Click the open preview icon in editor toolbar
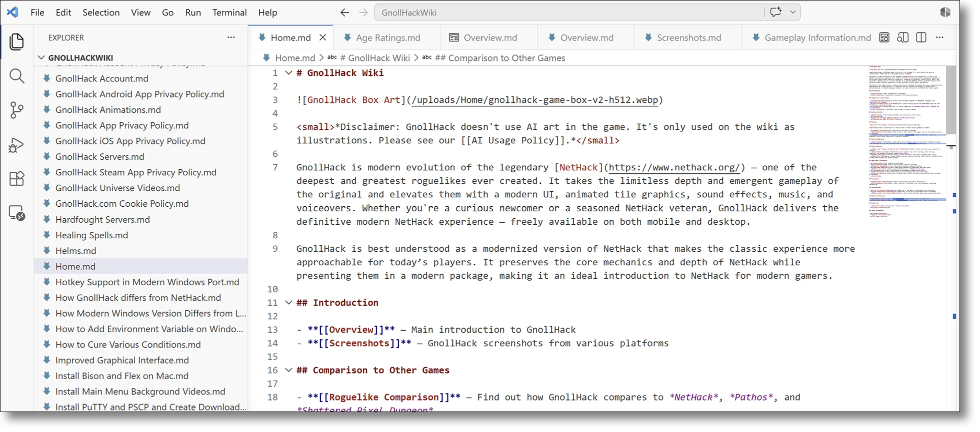Viewport: 980px width, 432px height. [x=884, y=37]
